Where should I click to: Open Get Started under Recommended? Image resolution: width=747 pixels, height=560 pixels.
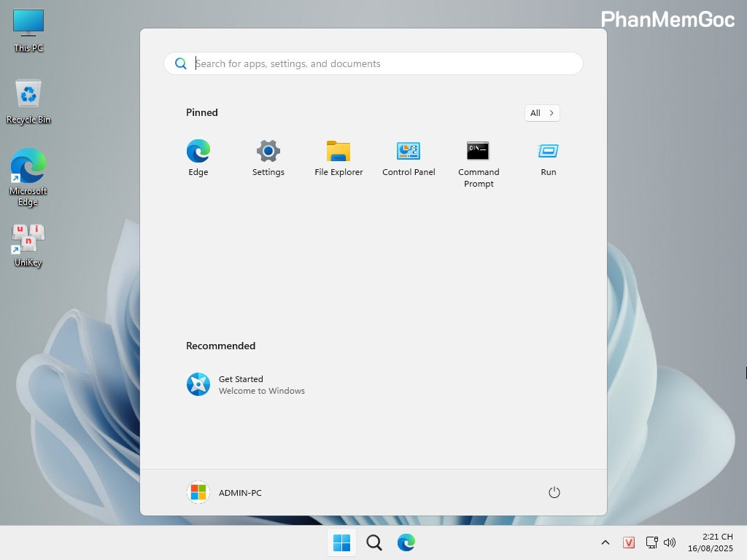[x=241, y=384]
